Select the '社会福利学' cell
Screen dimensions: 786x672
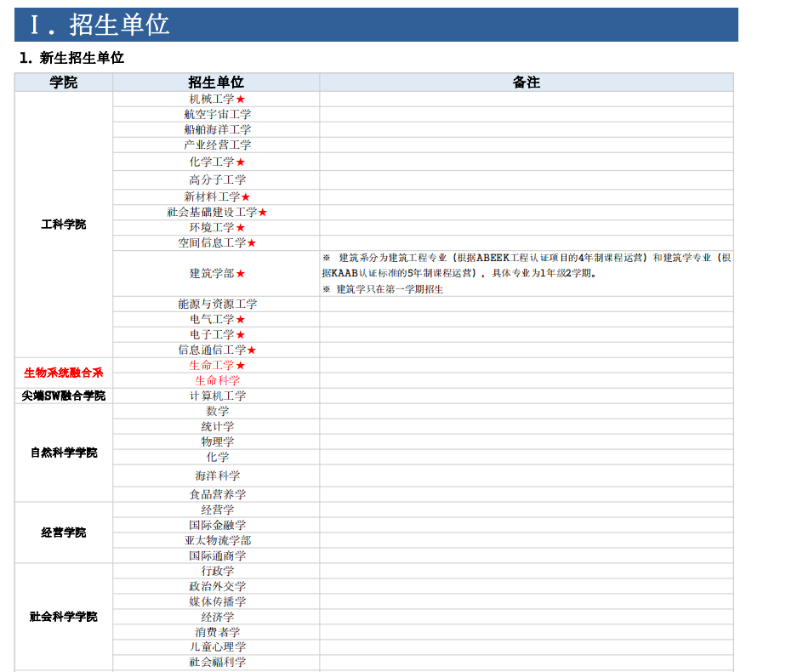pyautogui.click(x=216, y=662)
